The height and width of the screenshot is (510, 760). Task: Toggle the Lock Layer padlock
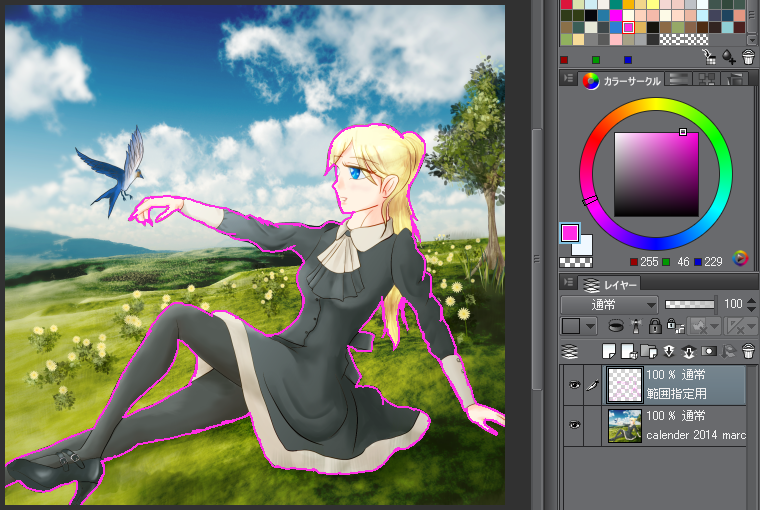pyautogui.click(x=655, y=326)
